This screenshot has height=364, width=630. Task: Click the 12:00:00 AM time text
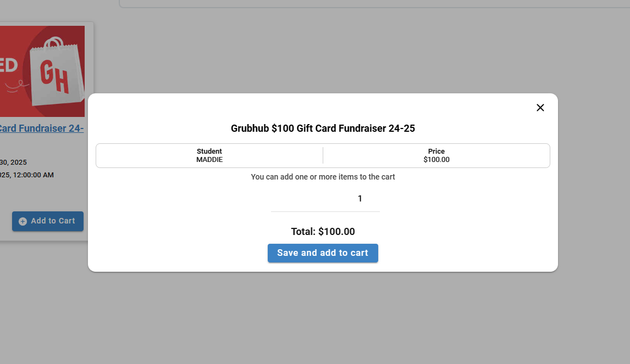(33, 175)
